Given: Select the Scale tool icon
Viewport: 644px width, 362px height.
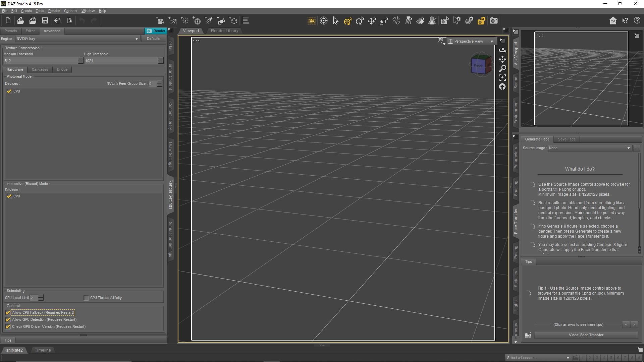Looking at the screenshot, I should [x=384, y=21].
